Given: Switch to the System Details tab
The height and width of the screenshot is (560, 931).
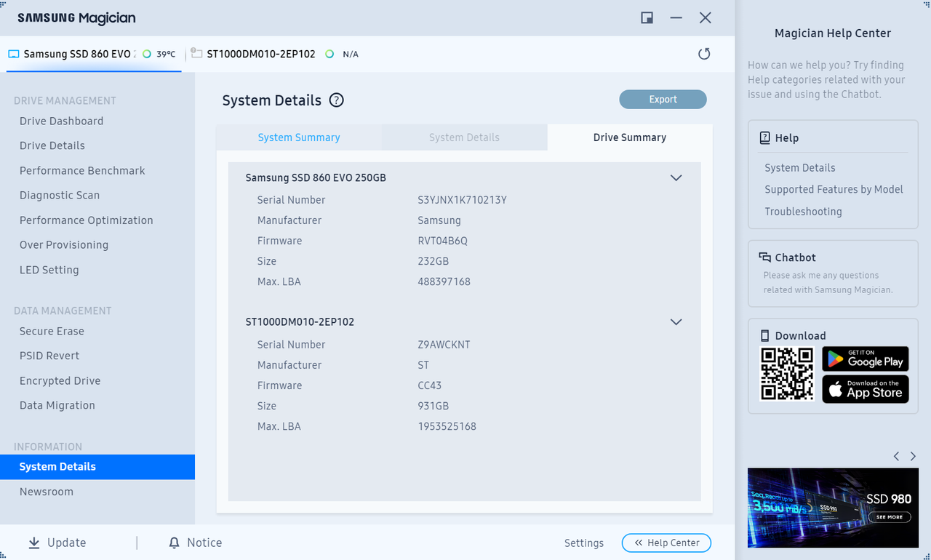Looking at the screenshot, I should pyautogui.click(x=464, y=137).
